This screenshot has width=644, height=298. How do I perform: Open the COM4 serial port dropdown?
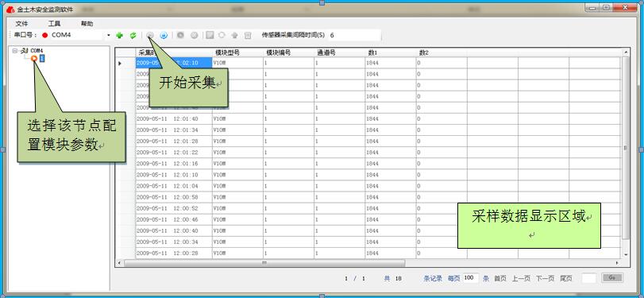coord(109,35)
